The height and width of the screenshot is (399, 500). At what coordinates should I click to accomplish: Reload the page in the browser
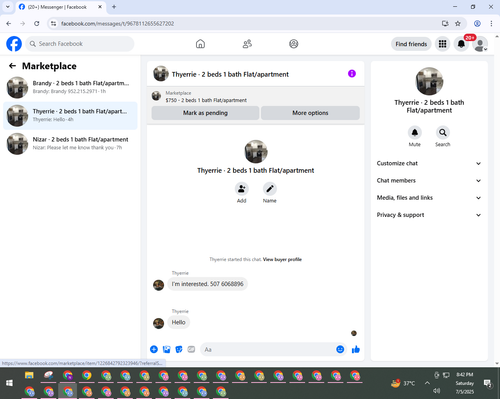tap(37, 24)
